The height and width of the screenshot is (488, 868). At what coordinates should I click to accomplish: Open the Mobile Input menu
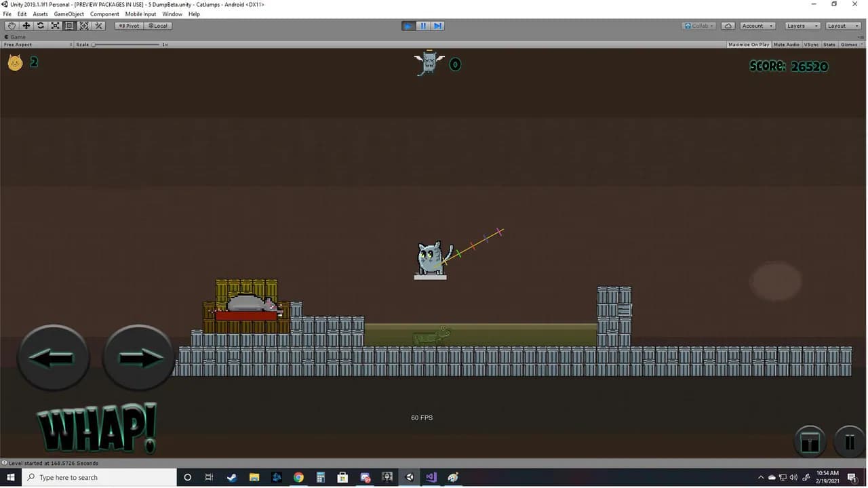click(140, 14)
